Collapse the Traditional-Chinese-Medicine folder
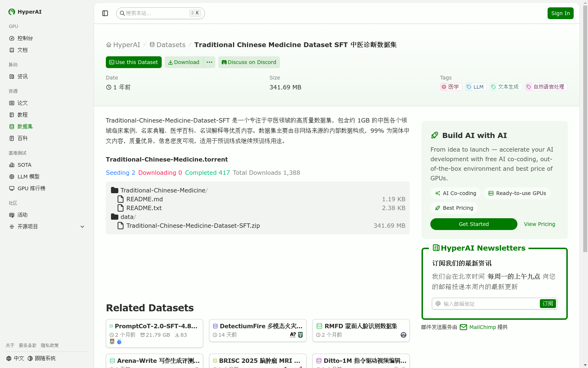Image resolution: width=588 pixels, height=368 pixels. click(x=159, y=190)
